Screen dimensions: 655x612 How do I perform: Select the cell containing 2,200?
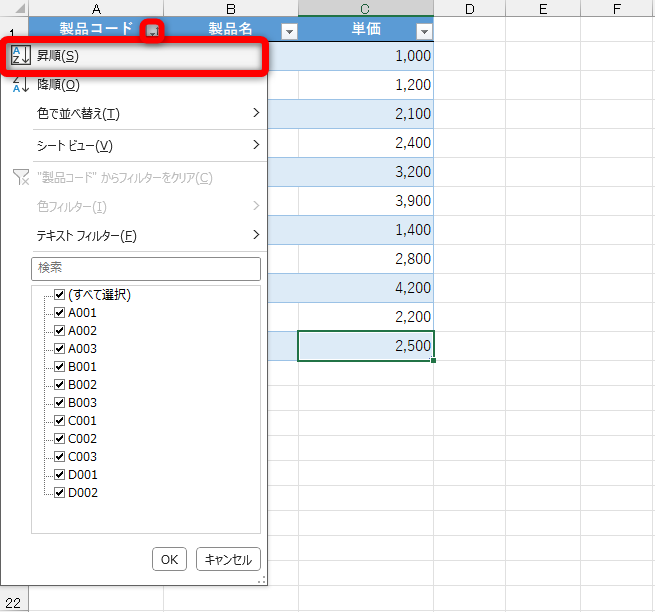point(366,317)
